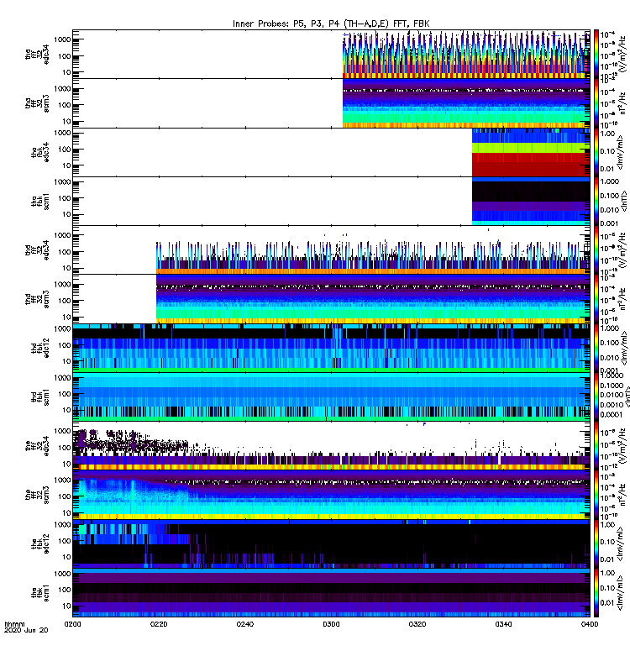This screenshot has width=630, height=672.
Task: Click the 0340 time axis tick label
Action: (503, 624)
